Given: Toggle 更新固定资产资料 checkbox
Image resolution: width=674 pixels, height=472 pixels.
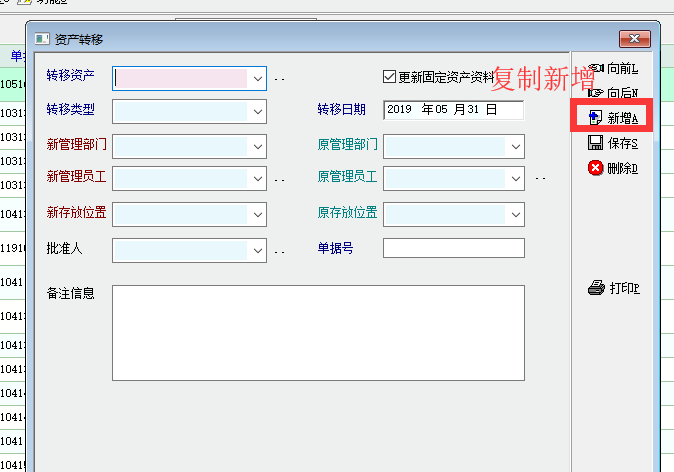Looking at the screenshot, I should tap(390, 77).
